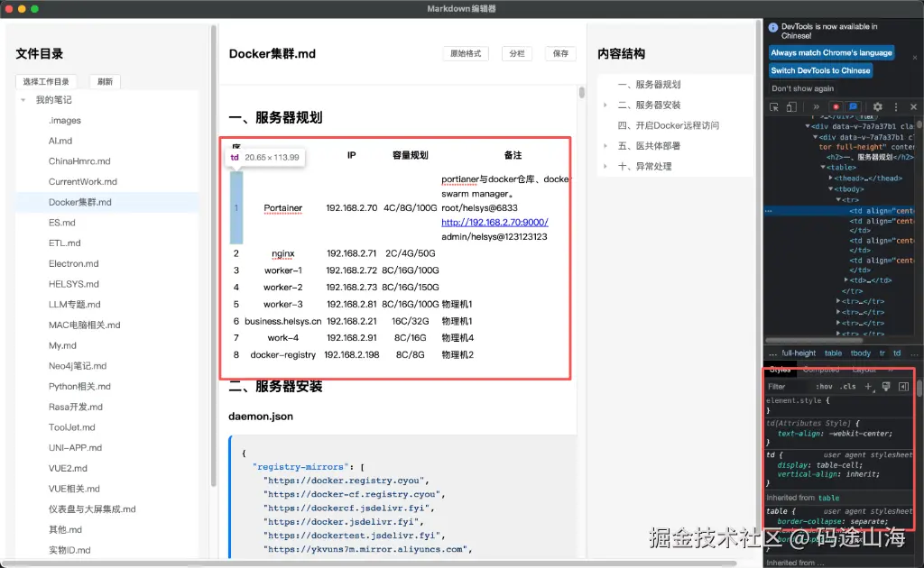Select the table breadcrumb in DevTools
The image size is (924, 568).
click(x=833, y=353)
